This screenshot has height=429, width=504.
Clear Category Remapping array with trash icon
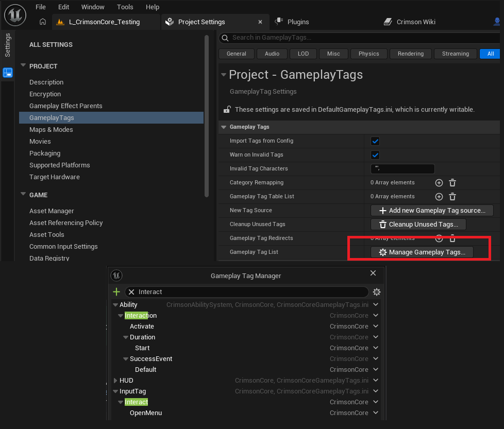click(x=452, y=183)
